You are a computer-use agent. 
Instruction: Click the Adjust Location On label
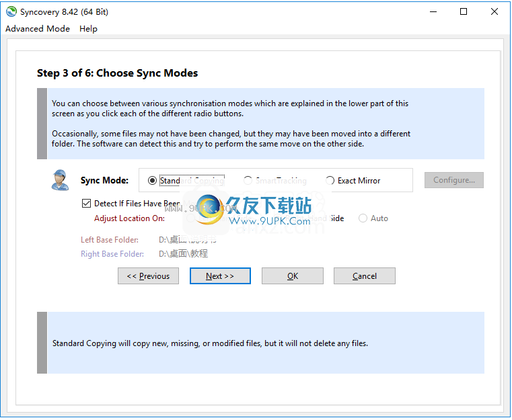(x=129, y=218)
